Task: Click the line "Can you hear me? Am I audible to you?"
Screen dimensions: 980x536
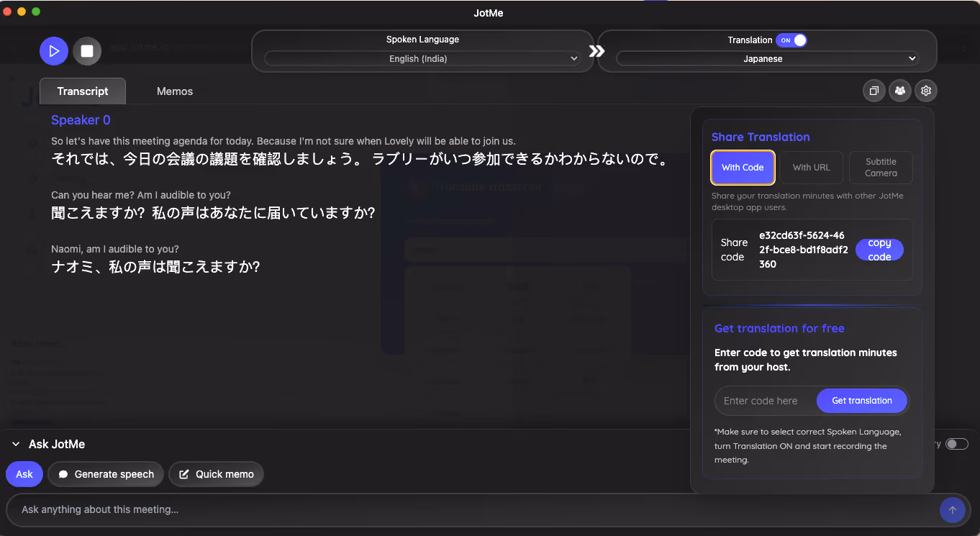Action: [141, 195]
